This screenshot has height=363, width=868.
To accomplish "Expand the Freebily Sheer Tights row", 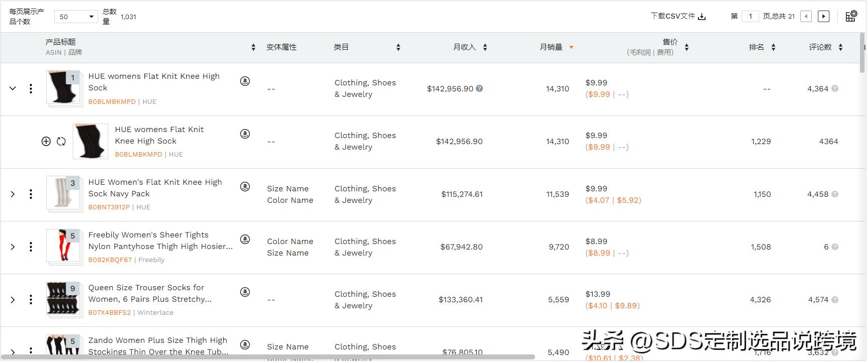I will click(x=13, y=247).
